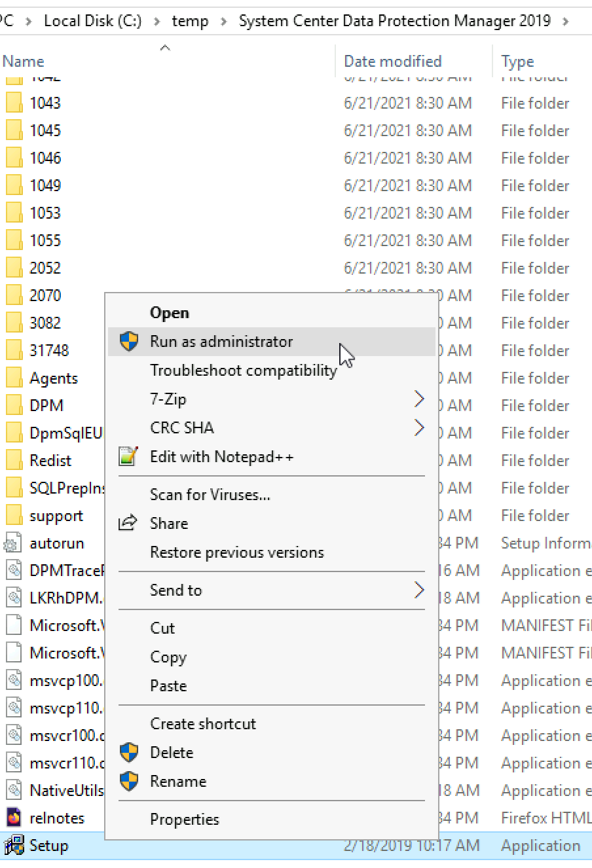Image resolution: width=592 pixels, height=868 pixels.
Task: Expand breadcrumb arrow after Data Protection Manager 2019
Action: 566,22
